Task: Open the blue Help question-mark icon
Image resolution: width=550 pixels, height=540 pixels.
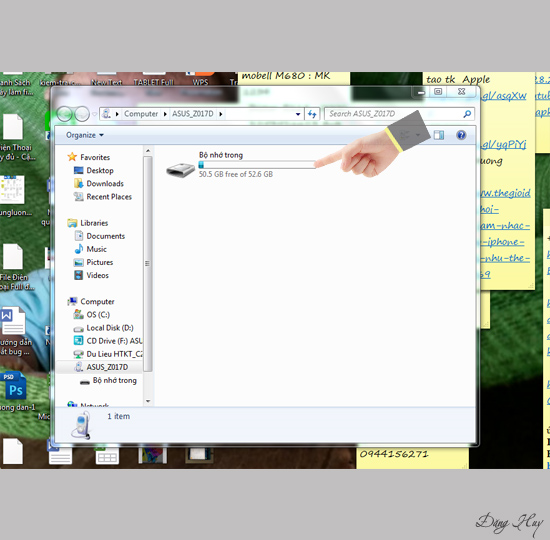Action: pyautogui.click(x=461, y=135)
